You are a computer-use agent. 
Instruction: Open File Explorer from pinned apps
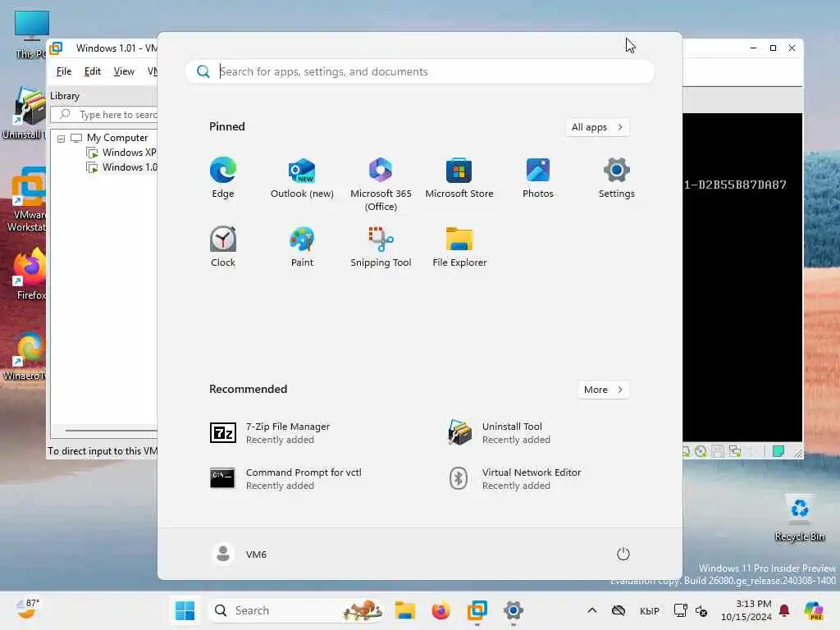point(459,246)
